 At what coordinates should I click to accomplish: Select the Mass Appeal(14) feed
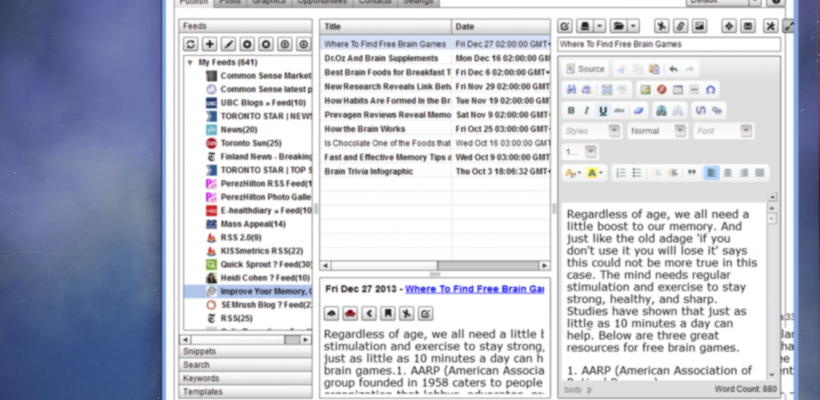[253, 224]
